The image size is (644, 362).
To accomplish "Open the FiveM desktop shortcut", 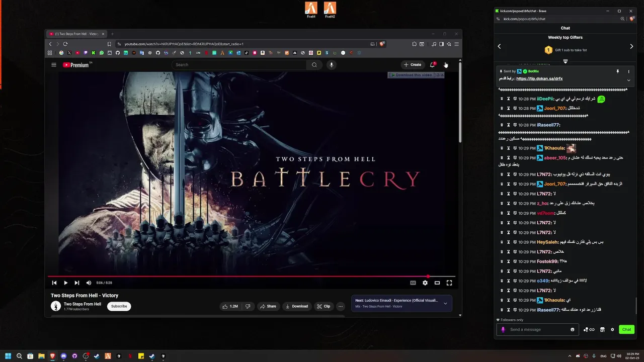I will pos(311,10).
